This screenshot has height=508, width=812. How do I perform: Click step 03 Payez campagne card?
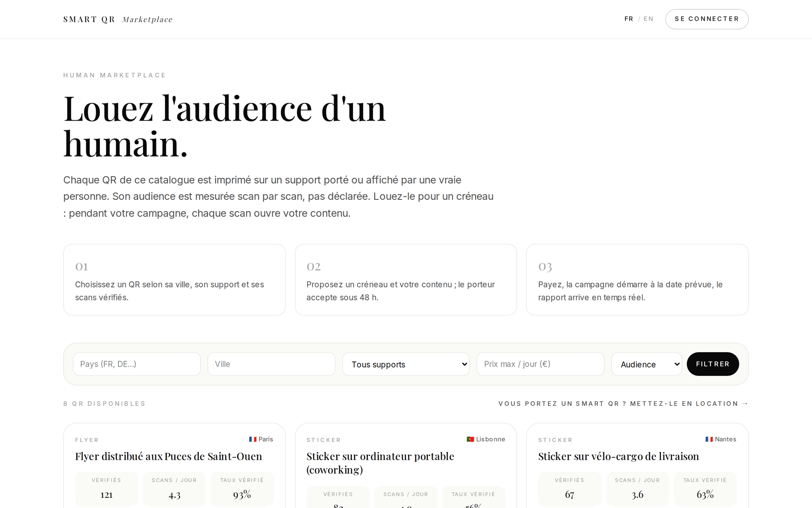[637, 280]
